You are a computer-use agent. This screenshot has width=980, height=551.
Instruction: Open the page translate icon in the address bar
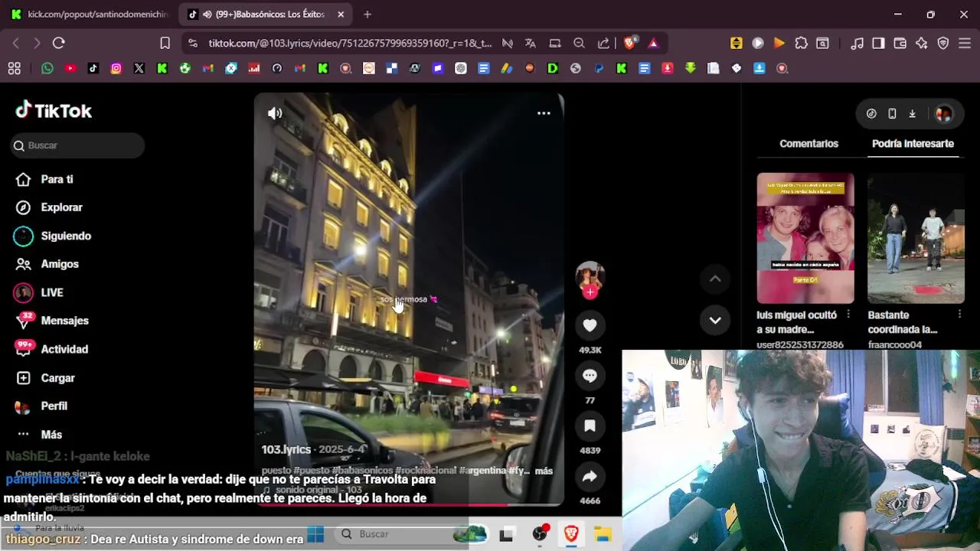click(x=531, y=44)
